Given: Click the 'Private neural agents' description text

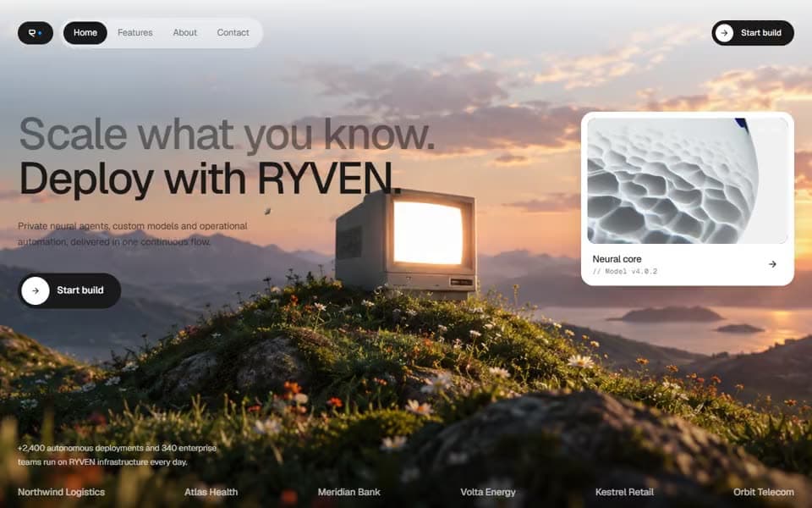Looking at the screenshot, I should pyautogui.click(x=133, y=234).
